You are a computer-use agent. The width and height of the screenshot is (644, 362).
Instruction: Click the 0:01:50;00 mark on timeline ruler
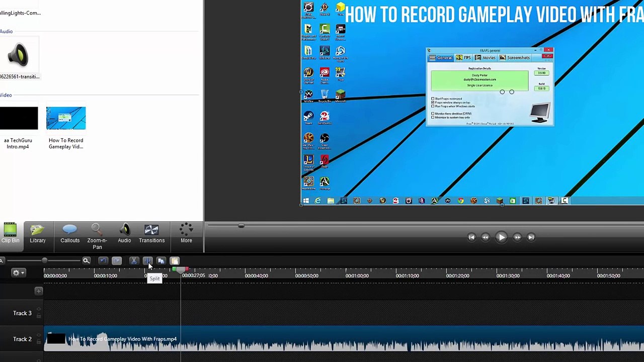[608, 276]
